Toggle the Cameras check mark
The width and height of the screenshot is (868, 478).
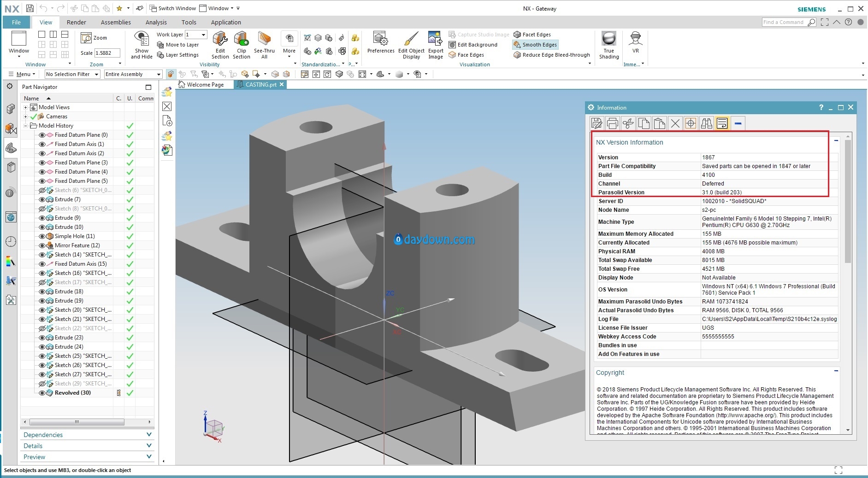pos(33,117)
